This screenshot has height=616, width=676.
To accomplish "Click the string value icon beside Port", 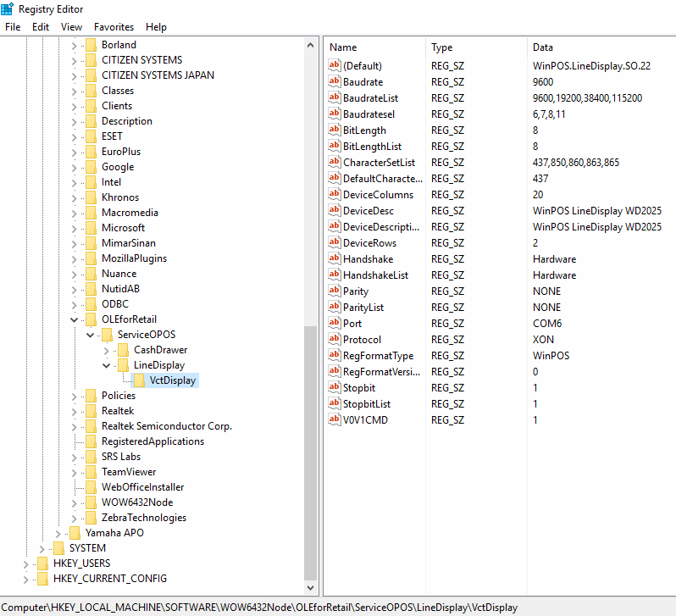I will click(x=334, y=324).
